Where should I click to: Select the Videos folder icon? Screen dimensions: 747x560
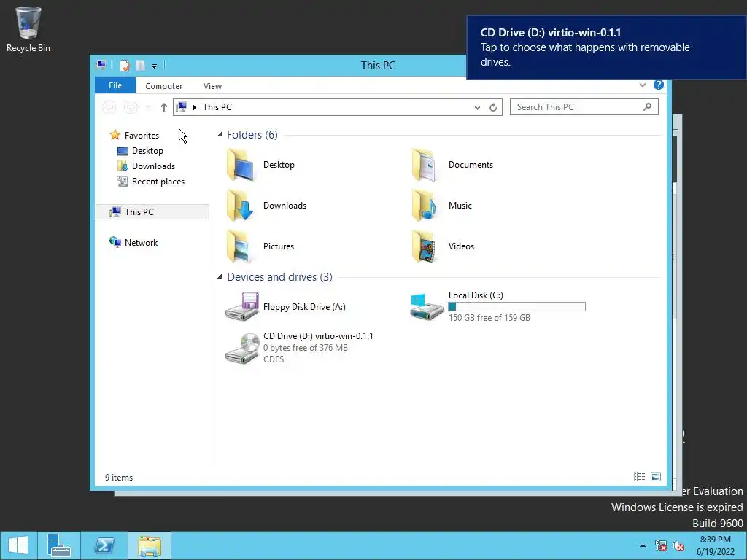[424, 246]
